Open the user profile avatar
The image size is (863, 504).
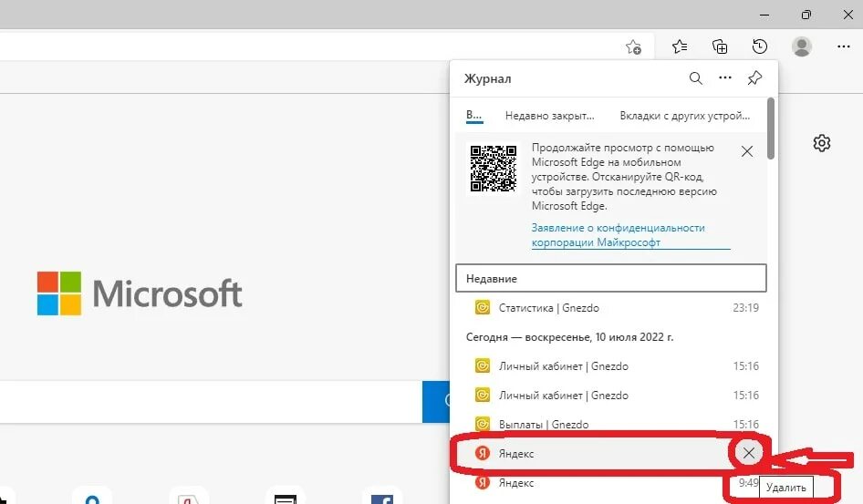click(801, 46)
